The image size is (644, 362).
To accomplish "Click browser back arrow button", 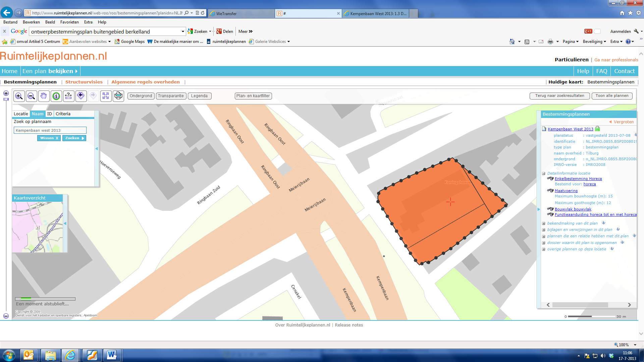I will point(7,13).
